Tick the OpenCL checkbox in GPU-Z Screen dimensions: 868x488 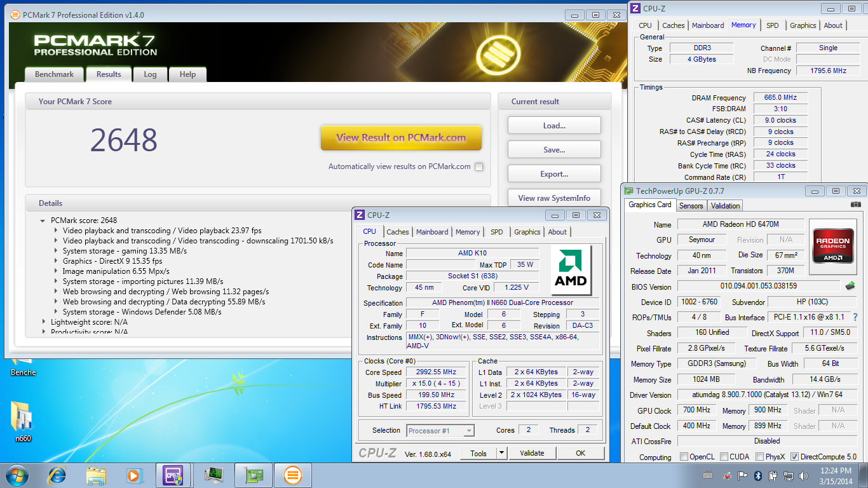pyautogui.click(x=684, y=457)
